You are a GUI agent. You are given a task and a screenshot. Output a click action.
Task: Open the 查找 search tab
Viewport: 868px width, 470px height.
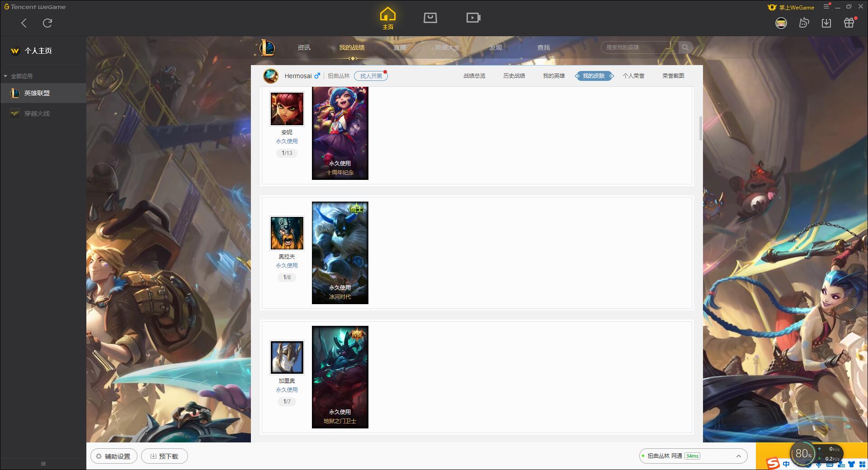click(x=543, y=47)
